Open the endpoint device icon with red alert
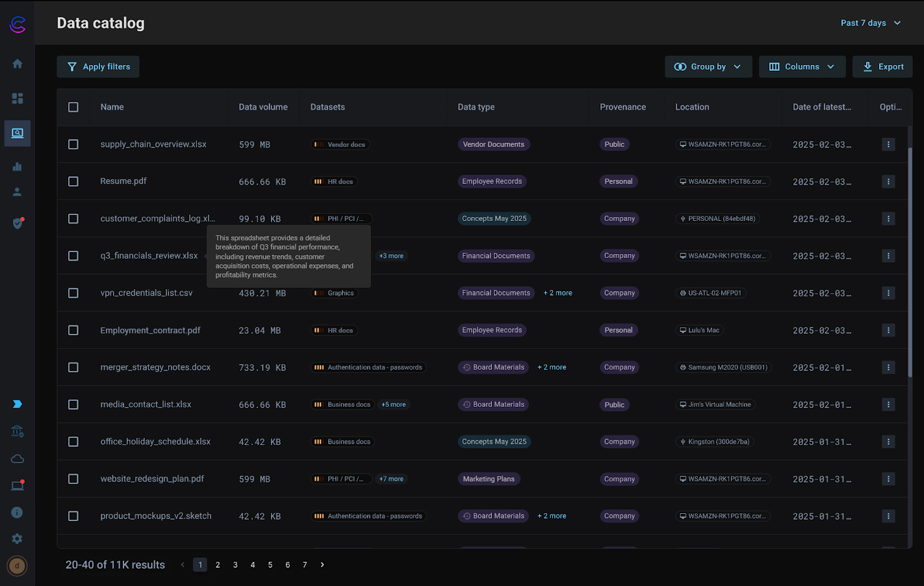 click(x=17, y=485)
